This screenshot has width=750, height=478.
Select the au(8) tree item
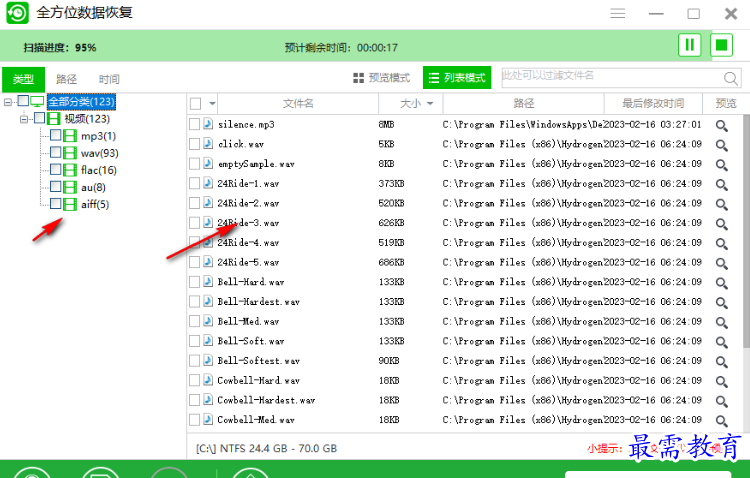point(93,188)
